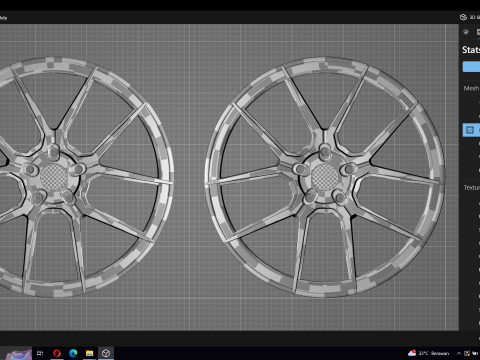Click 3D Viewer taskbar icon
This screenshot has width=480, height=360.
click(x=106, y=353)
